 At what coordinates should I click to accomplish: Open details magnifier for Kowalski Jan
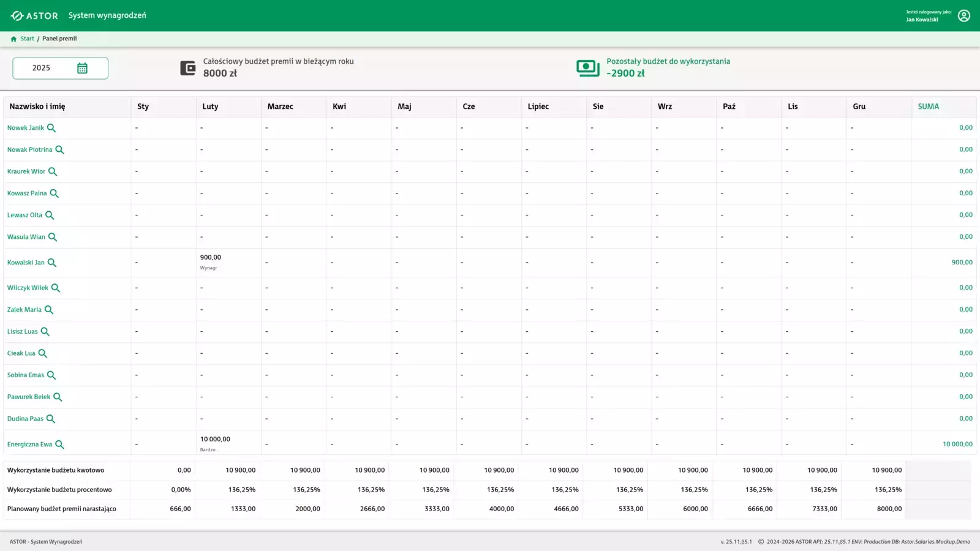coord(52,263)
